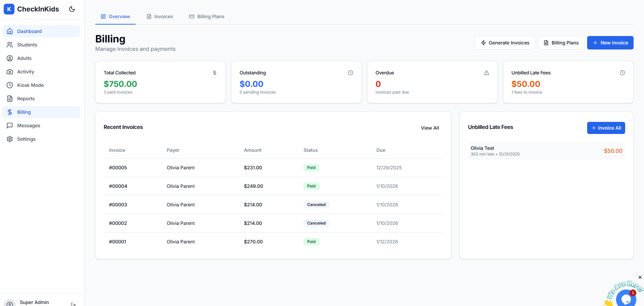Click the Billing dollar icon in sidebar
Viewport: 644px width, 306px height.
(10, 112)
